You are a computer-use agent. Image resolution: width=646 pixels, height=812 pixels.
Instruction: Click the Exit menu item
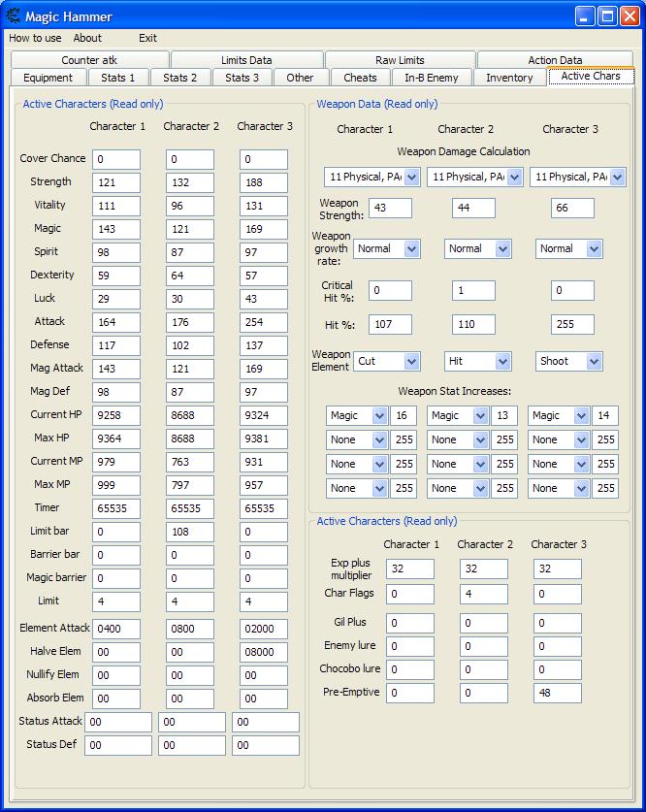pos(147,38)
